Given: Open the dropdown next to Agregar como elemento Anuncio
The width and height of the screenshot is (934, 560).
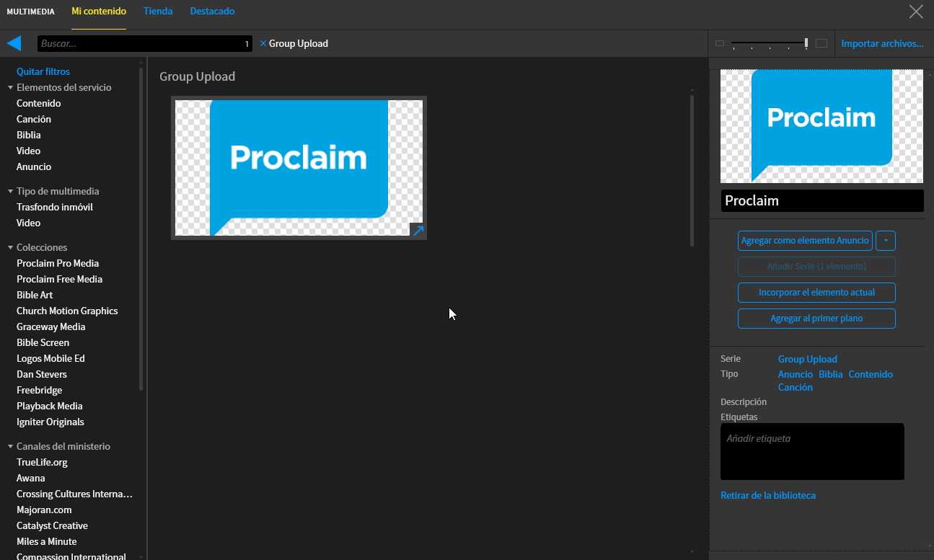Looking at the screenshot, I should click(x=886, y=241).
